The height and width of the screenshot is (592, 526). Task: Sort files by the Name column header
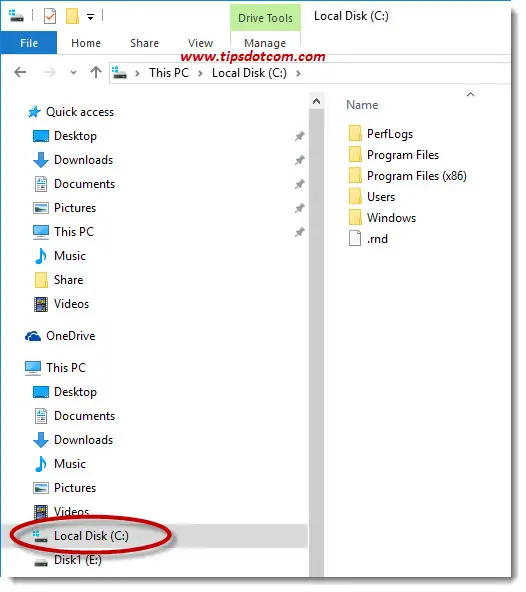[362, 105]
